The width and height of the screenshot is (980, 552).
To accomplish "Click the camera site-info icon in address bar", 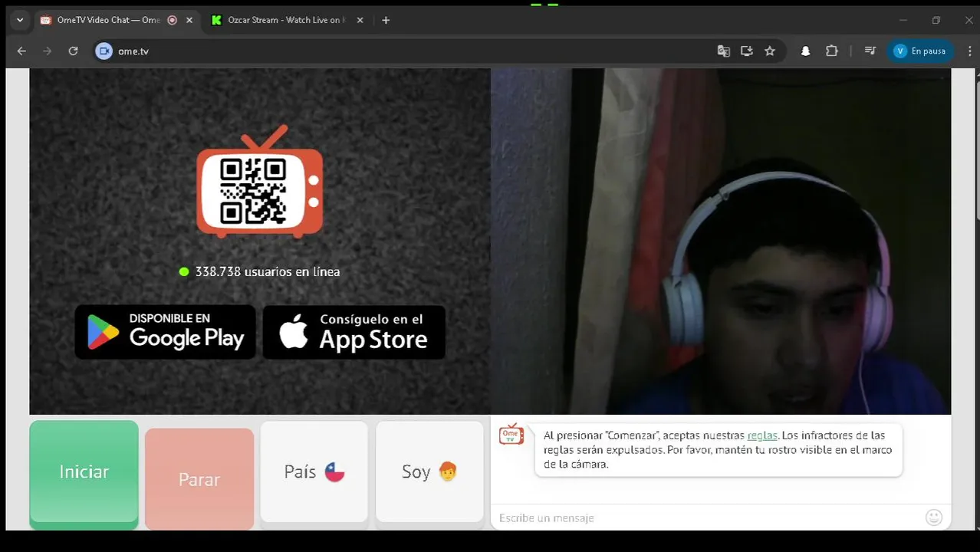I will coord(104,51).
